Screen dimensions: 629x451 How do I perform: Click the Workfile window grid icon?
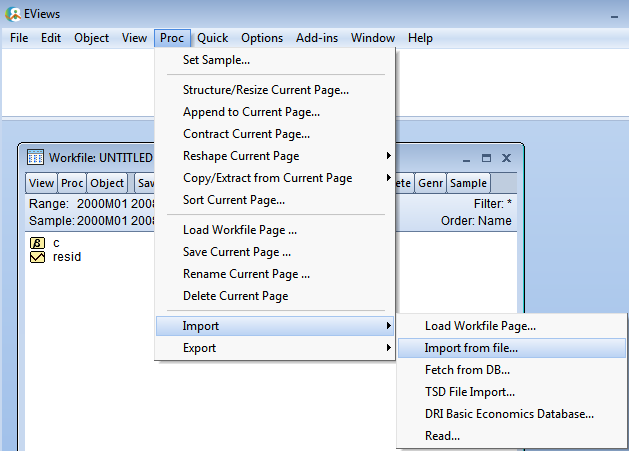pyautogui.click(x=35, y=158)
